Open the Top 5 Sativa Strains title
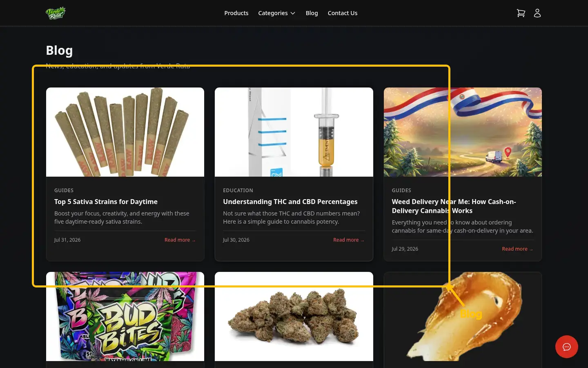 point(106,202)
